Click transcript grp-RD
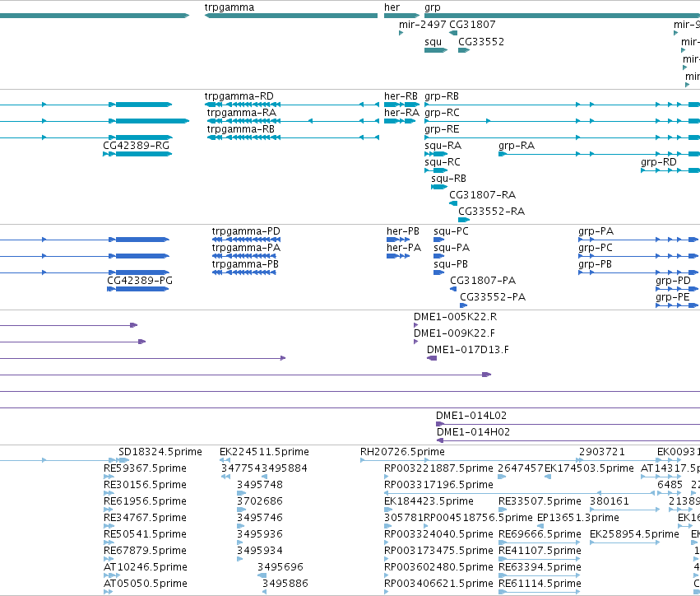This screenshot has width=700, height=596. pos(659,163)
